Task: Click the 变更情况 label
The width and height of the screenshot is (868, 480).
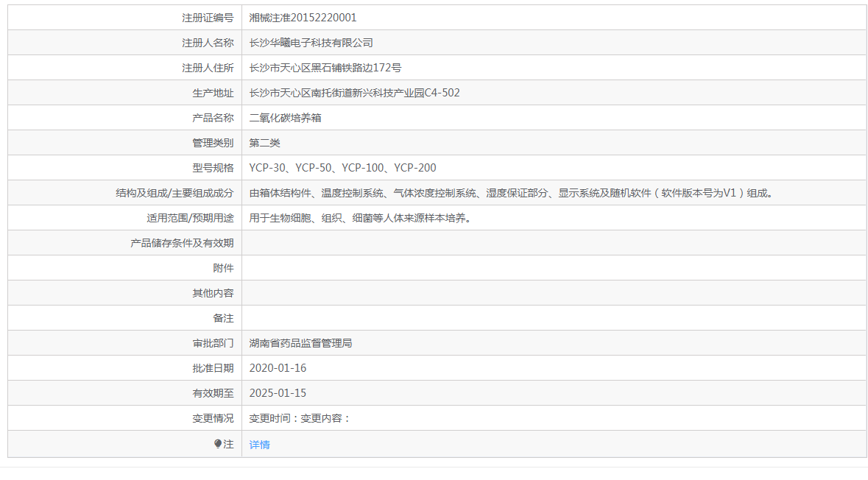Action: tap(213, 419)
